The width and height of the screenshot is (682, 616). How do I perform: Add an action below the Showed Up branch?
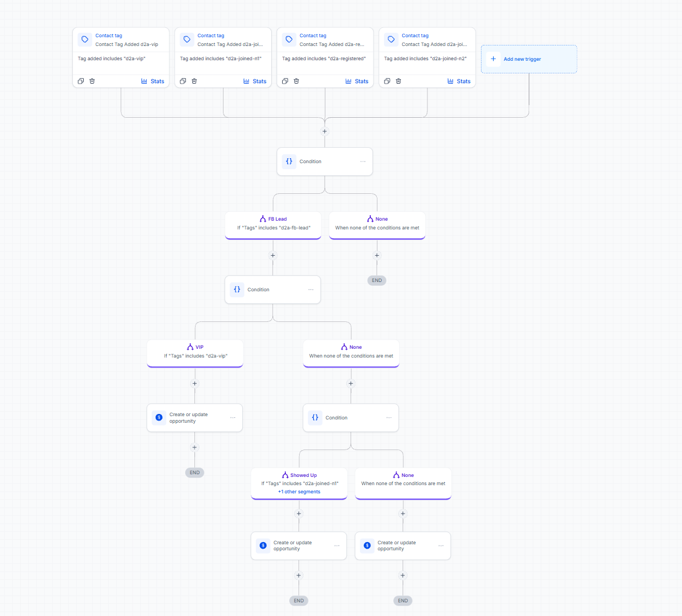click(299, 514)
